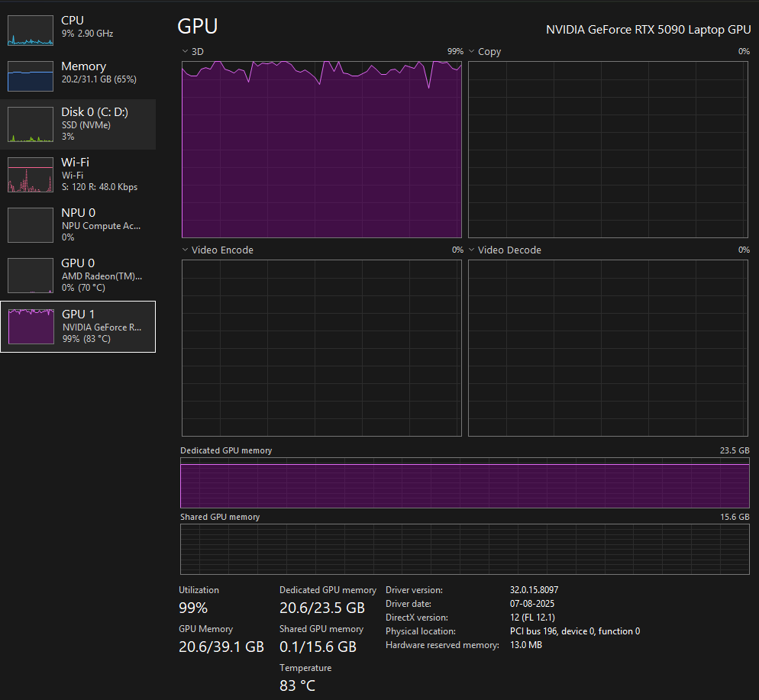The image size is (759, 700).
Task: Expand the Video Encode engine dropdown
Action: click(185, 250)
